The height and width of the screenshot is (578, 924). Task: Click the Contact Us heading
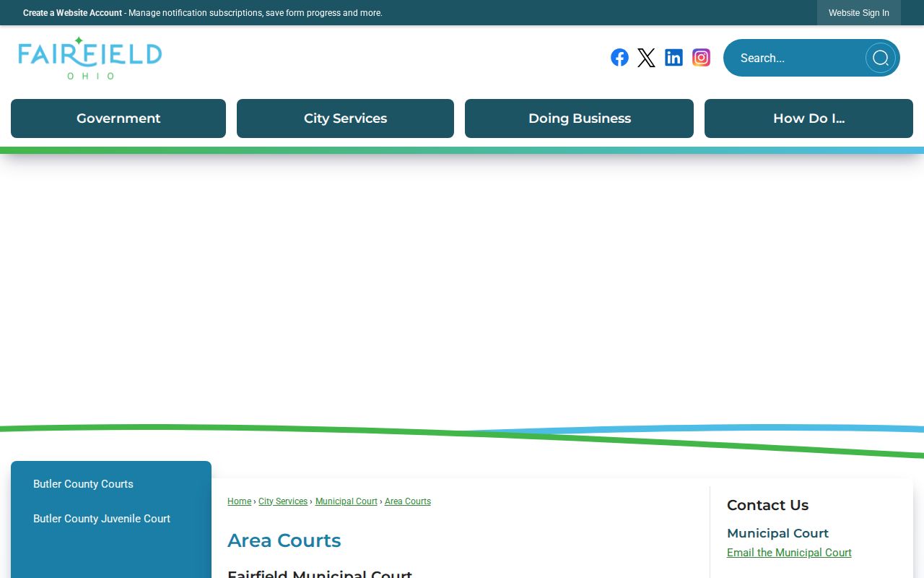767,505
